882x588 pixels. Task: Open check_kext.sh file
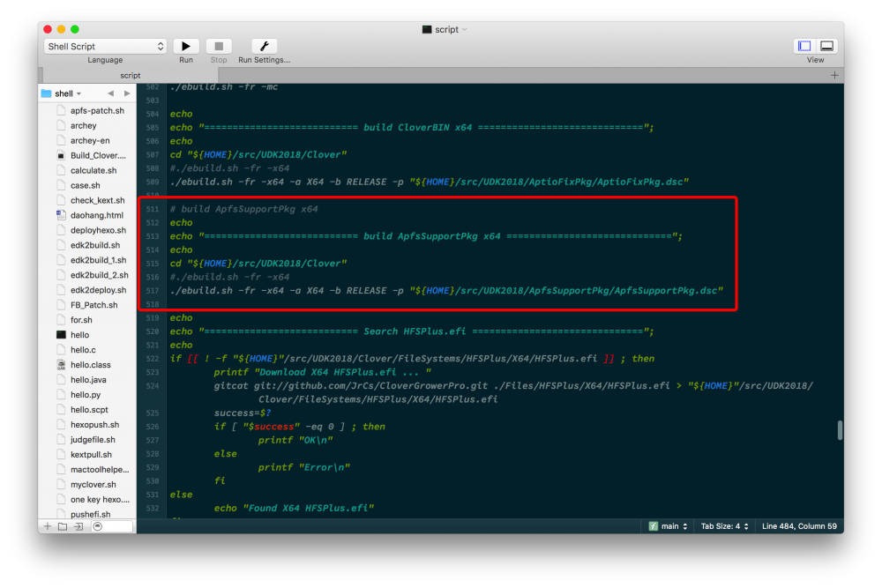point(97,200)
